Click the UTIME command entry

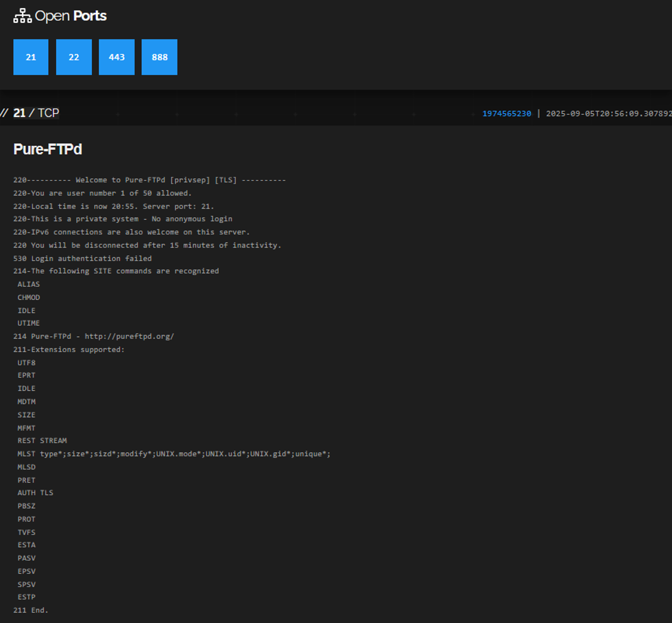point(29,323)
